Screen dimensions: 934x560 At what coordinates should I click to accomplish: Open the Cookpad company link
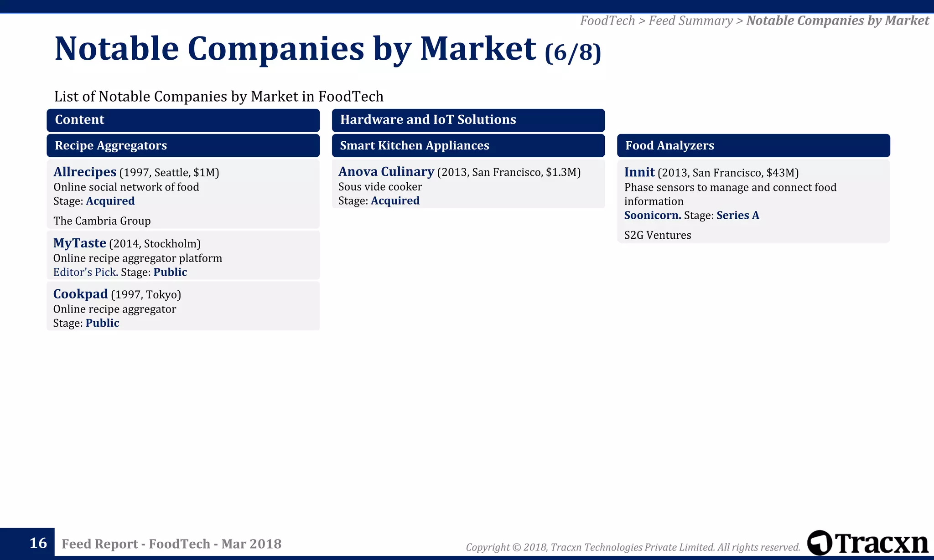(x=81, y=294)
